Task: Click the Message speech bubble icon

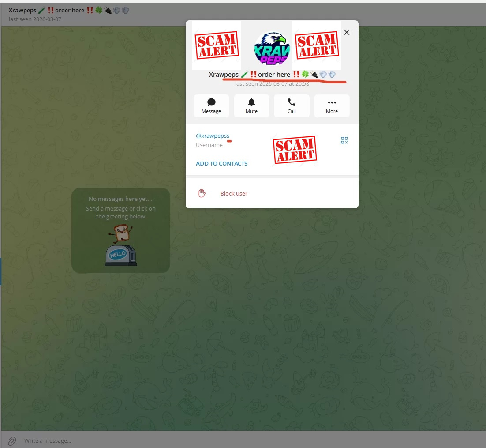Action: 211,102
